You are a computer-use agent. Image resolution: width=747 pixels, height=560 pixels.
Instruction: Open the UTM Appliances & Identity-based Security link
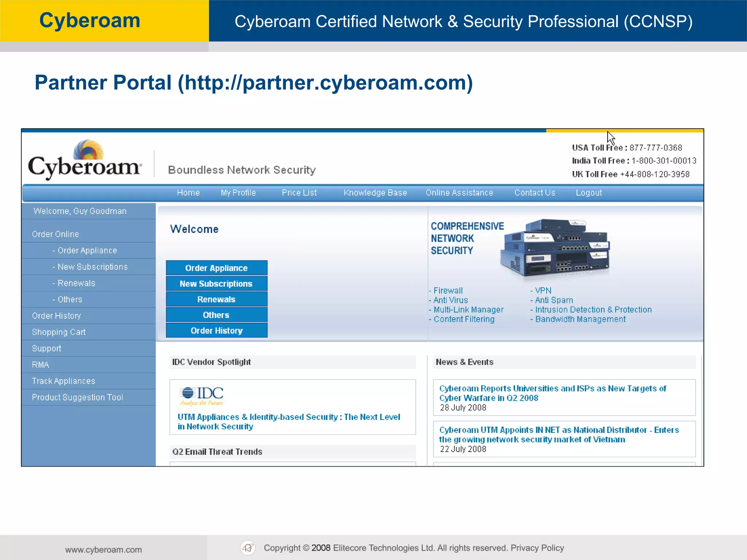coord(289,422)
